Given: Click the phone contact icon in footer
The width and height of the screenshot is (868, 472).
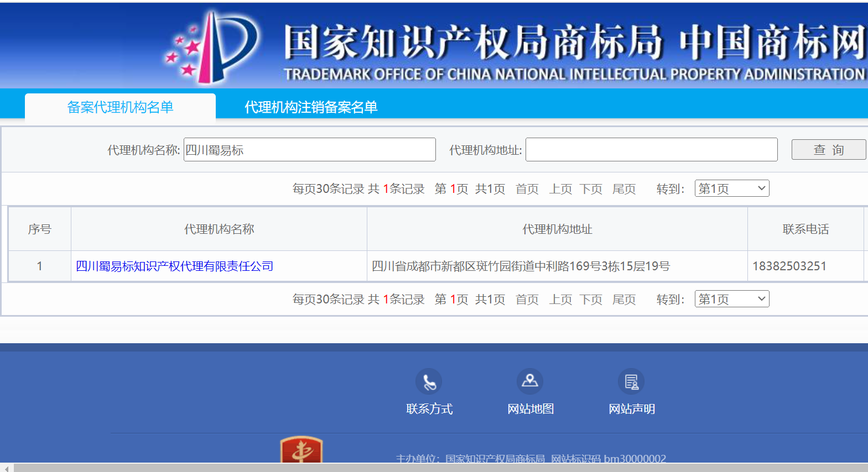Looking at the screenshot, I should tap(429, 381).
